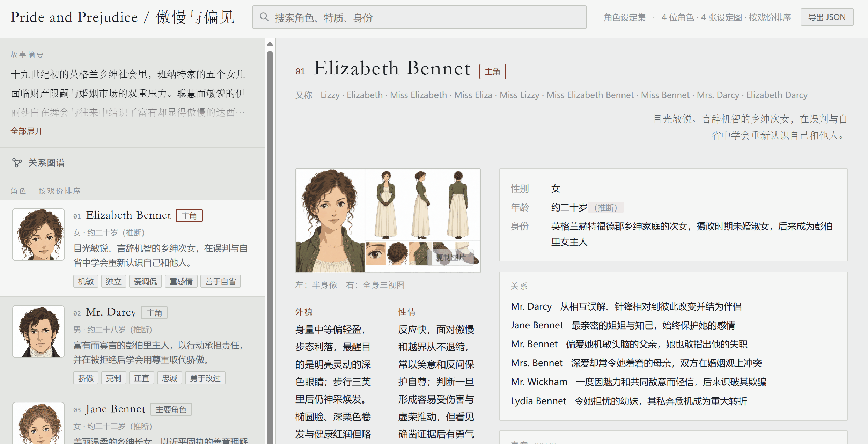The height and width of the screenshot is (444, 868).
Task: Click the 克制 trait tag
Action: (x=114, y=378)
